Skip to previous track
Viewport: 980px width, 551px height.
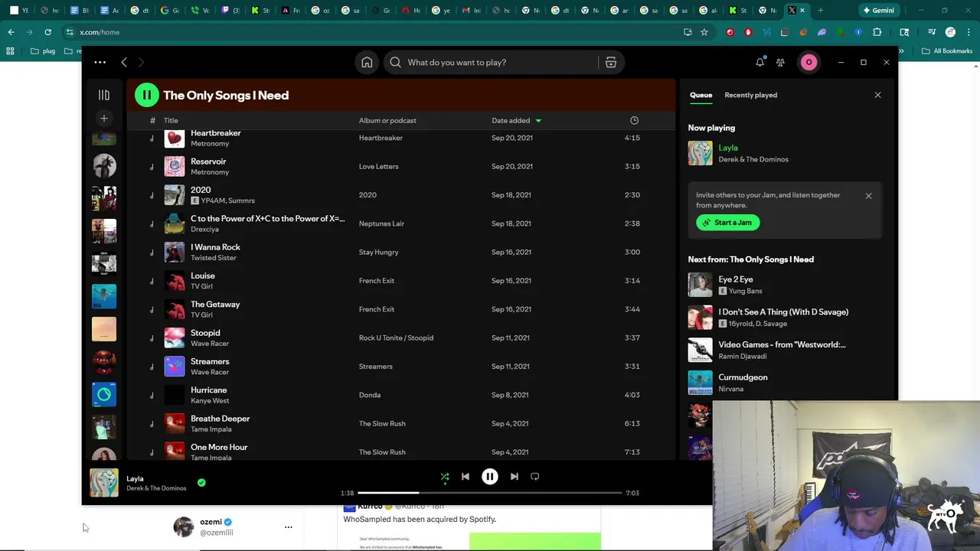point(465,477)
